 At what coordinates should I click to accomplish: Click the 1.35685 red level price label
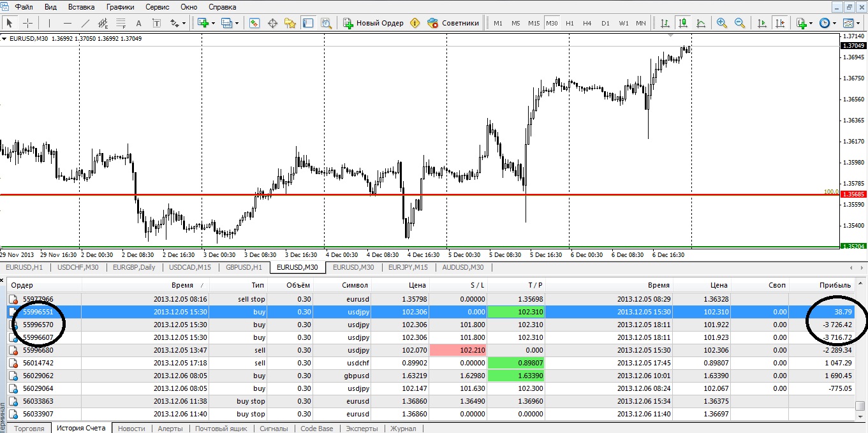[852, 194]
